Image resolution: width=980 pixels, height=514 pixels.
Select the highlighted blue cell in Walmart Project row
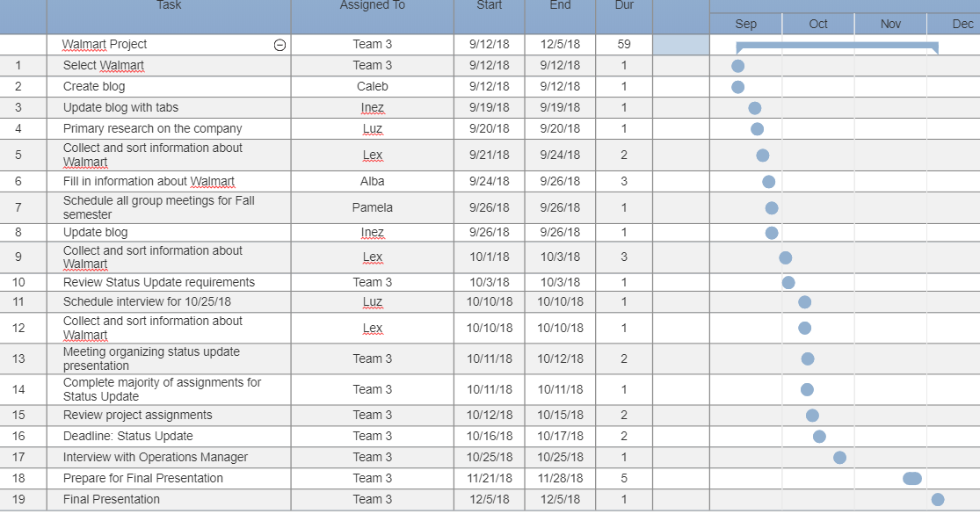coord(681,45)
